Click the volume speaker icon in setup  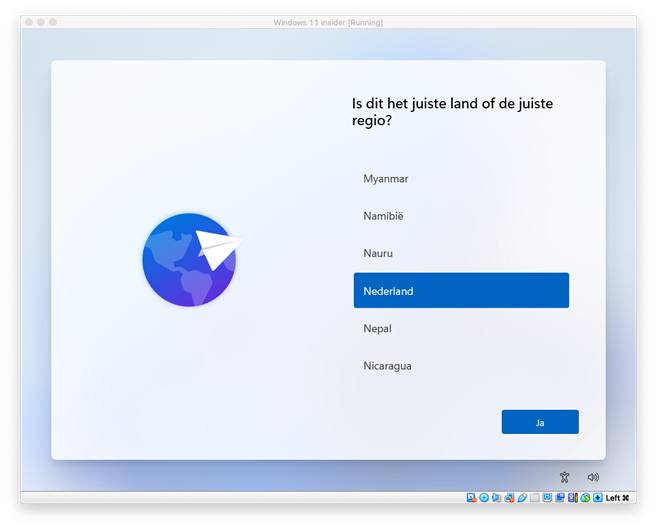[x=593, y=477]
